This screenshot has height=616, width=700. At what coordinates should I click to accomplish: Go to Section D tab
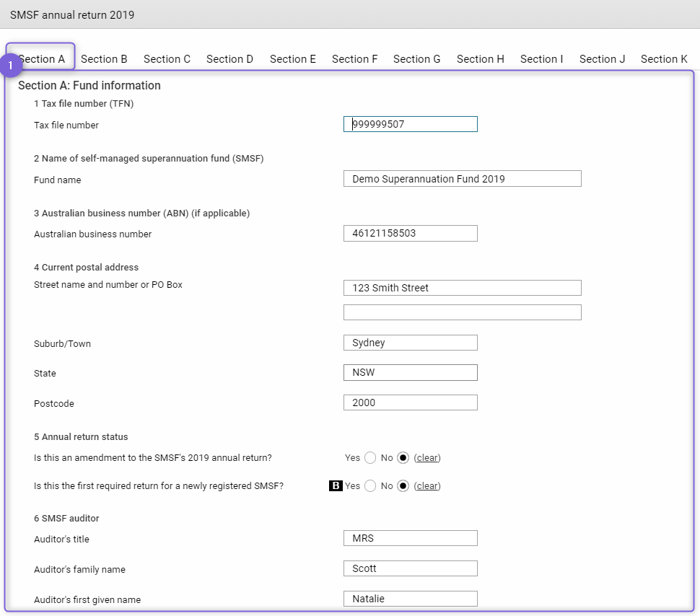coord(229,59)
